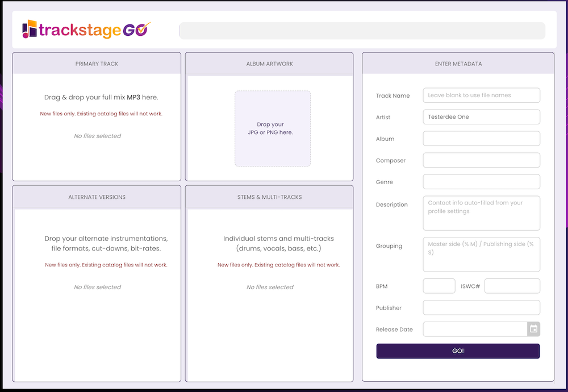This screenshot has width=568, height=392.
Task: Open the Release Date calendar picker icon
Action: pos(533,329)
